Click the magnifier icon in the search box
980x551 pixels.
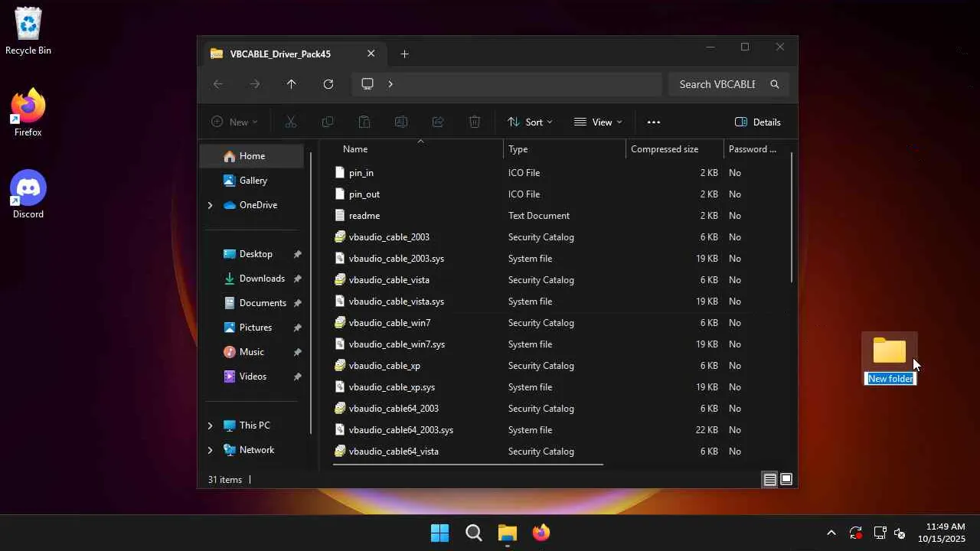point(775,84)
